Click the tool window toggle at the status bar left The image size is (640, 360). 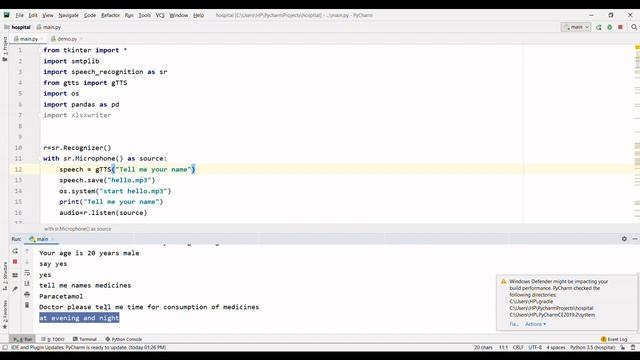click(5, 347)
